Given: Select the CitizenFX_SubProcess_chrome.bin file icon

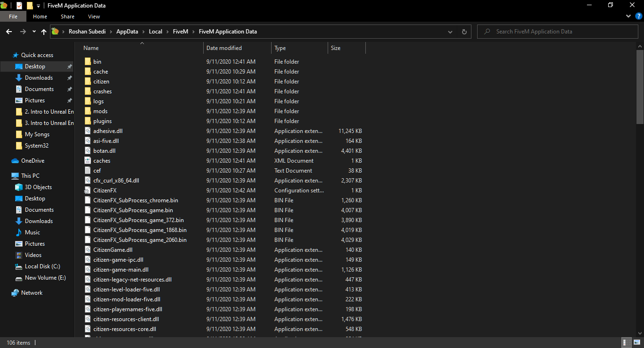Looking at the screenshot, I should (88, 200).
